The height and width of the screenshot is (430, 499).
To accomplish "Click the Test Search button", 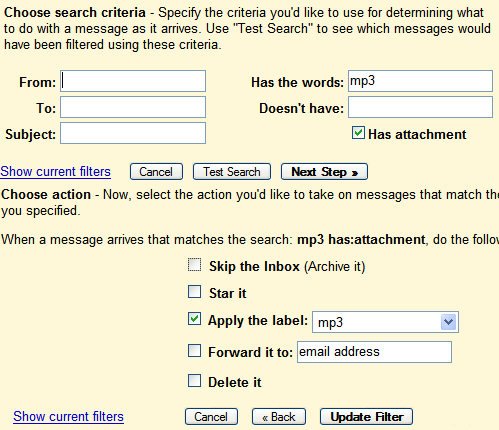I will 232,172.
